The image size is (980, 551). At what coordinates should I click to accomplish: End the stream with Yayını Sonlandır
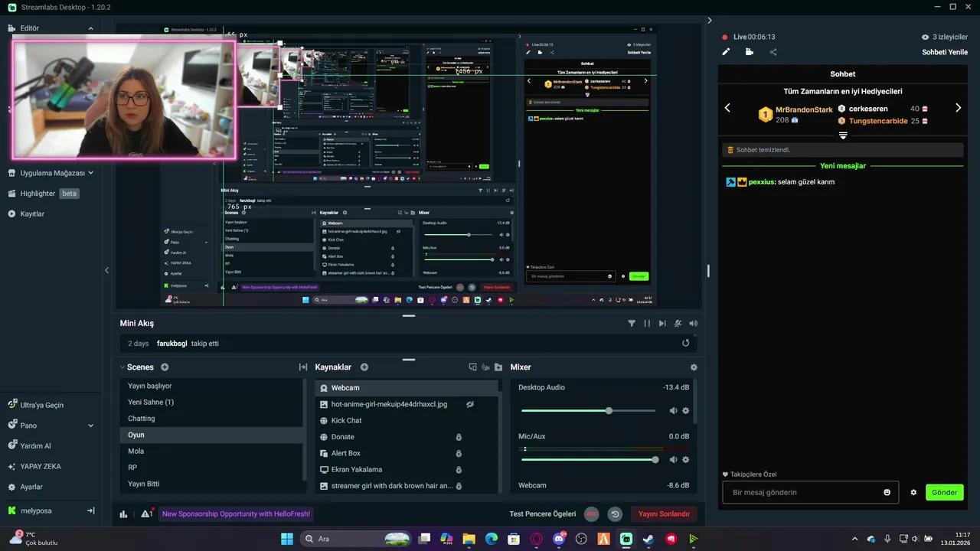click(x=664, y=514)
